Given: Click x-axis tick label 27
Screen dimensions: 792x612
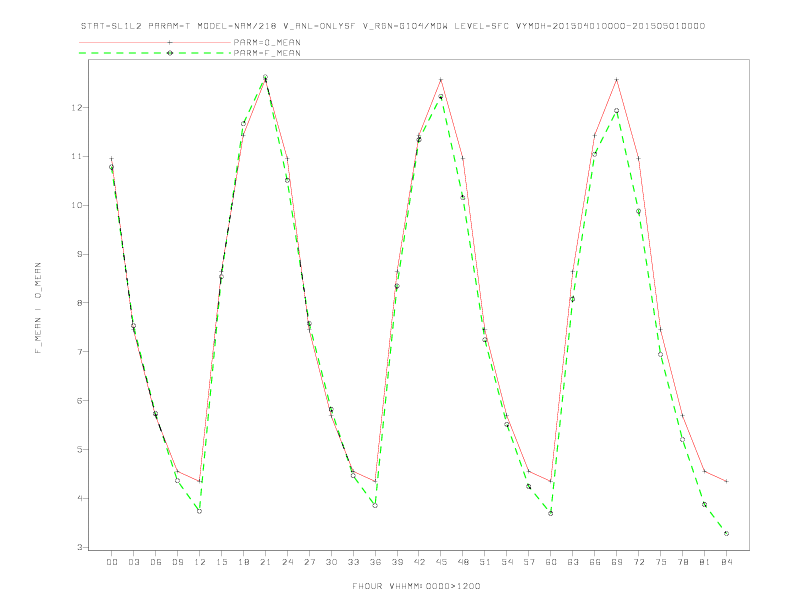Looking at the screenshot, I should click(309, 562).
